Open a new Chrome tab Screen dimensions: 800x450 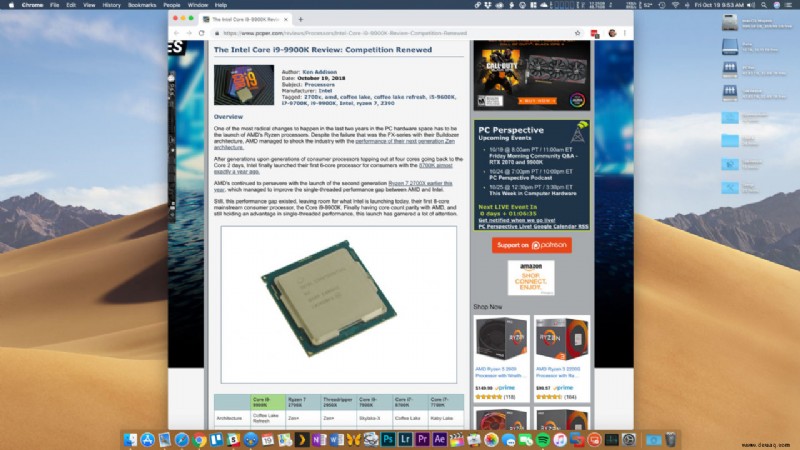[301, 19]
